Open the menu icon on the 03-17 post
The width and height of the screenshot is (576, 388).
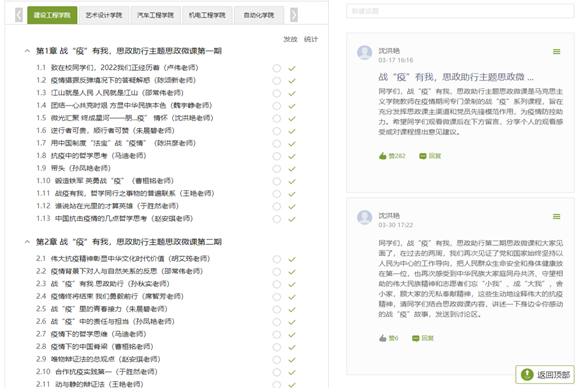[557, 52]
